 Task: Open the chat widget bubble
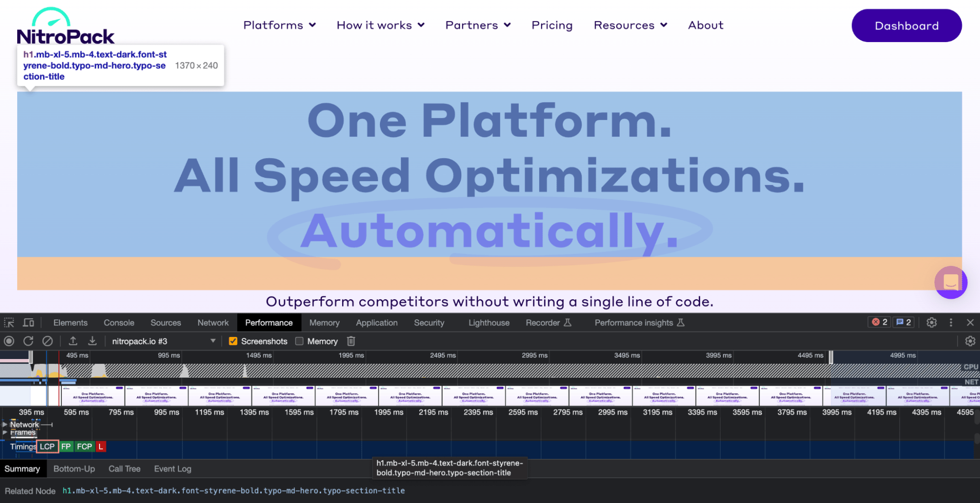point(951,282)
